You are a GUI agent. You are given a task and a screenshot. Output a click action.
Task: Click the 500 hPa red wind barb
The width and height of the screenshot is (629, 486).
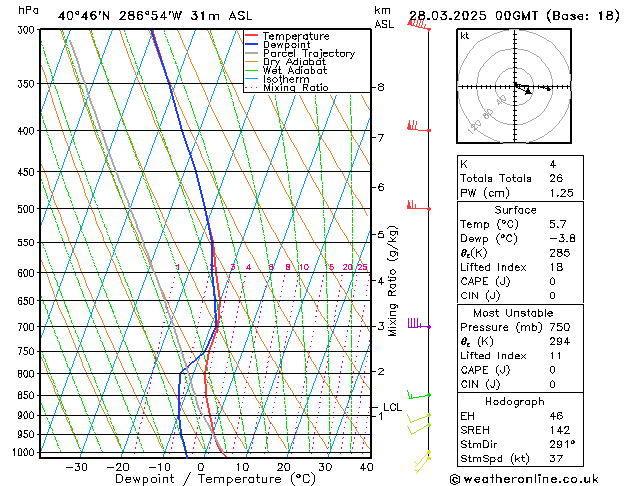(419, 205)
